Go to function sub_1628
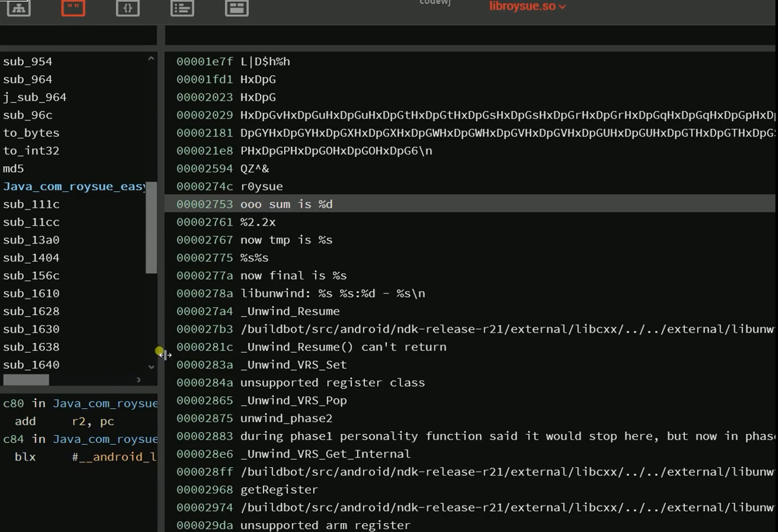The width and height of the screenshot is (778, 532). [31, 311]
